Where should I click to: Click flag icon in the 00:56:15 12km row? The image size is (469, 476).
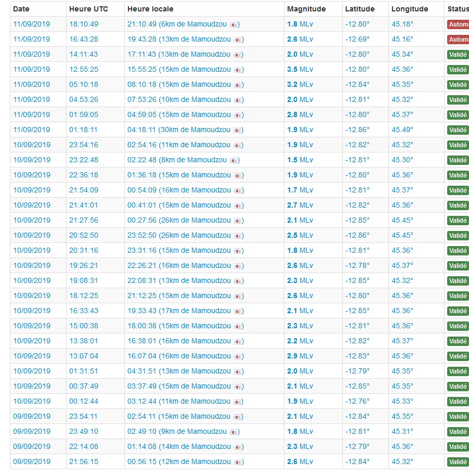click(x=238, y=462)
